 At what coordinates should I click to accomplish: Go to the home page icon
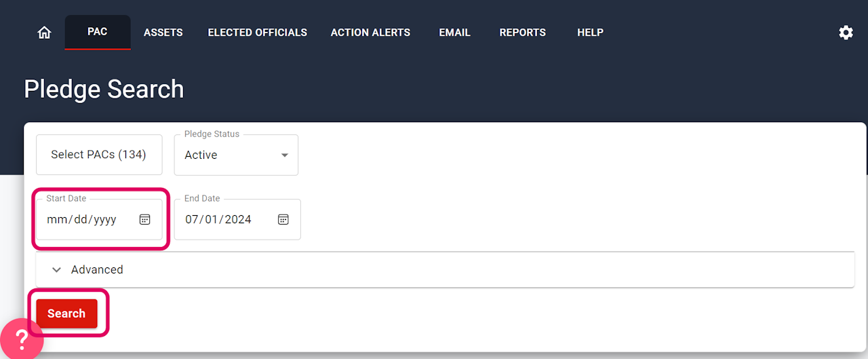[44, 33]
